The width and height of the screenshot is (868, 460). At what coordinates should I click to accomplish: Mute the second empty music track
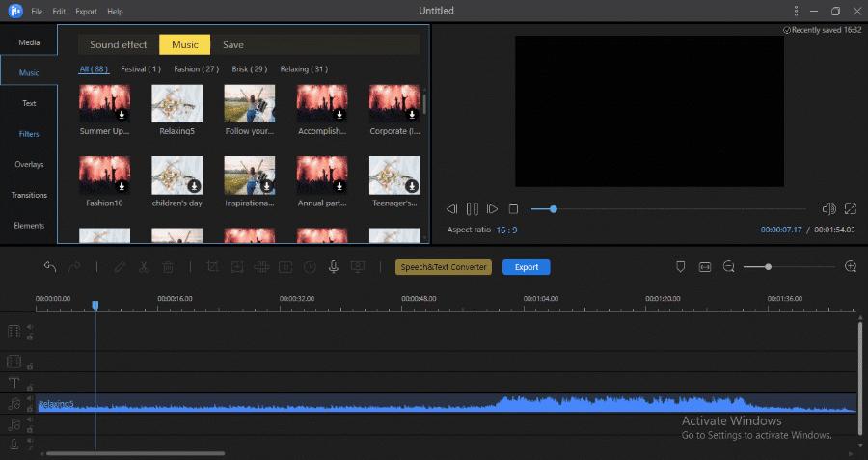[x=29, y=420]
